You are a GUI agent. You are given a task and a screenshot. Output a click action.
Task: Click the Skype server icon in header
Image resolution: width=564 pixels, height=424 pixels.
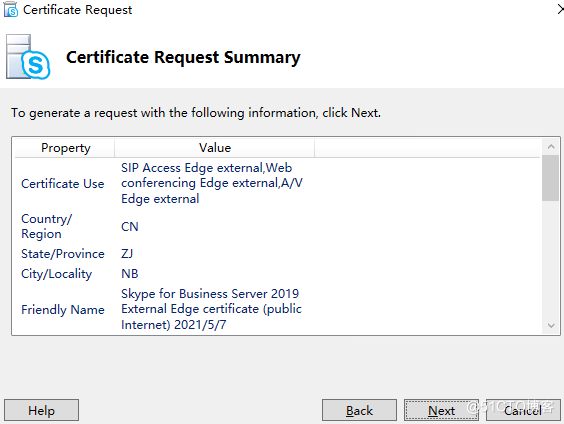point(28,57)
